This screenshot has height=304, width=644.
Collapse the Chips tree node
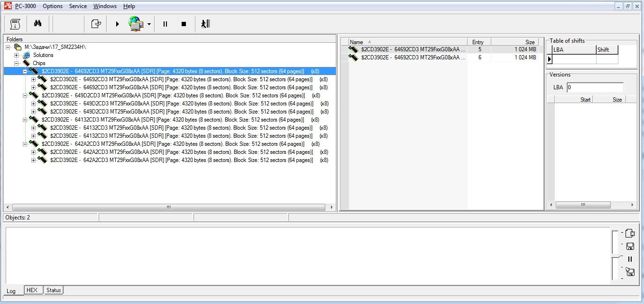(17, 63)
